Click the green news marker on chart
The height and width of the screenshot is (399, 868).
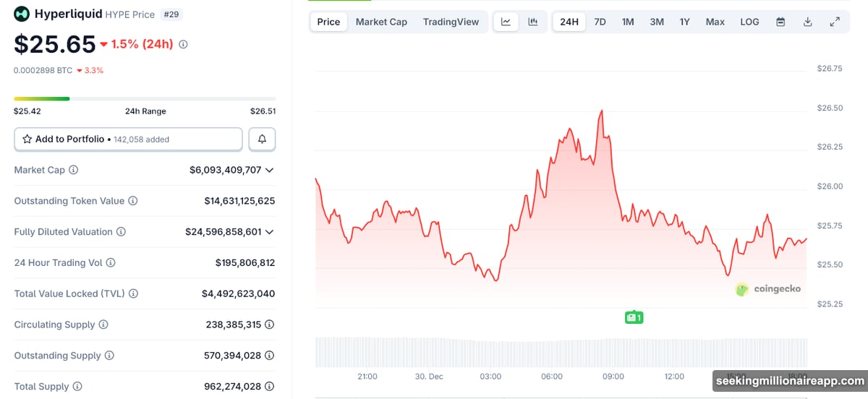pos(634,317)
